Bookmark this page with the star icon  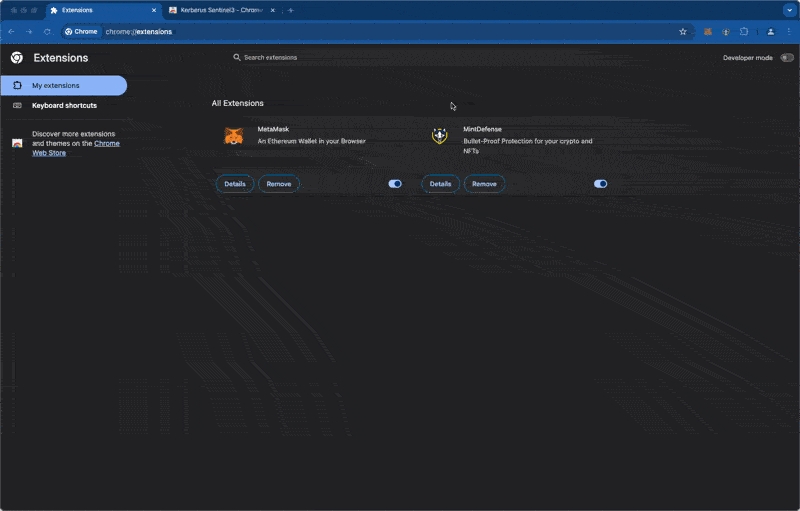pos(683,31)
